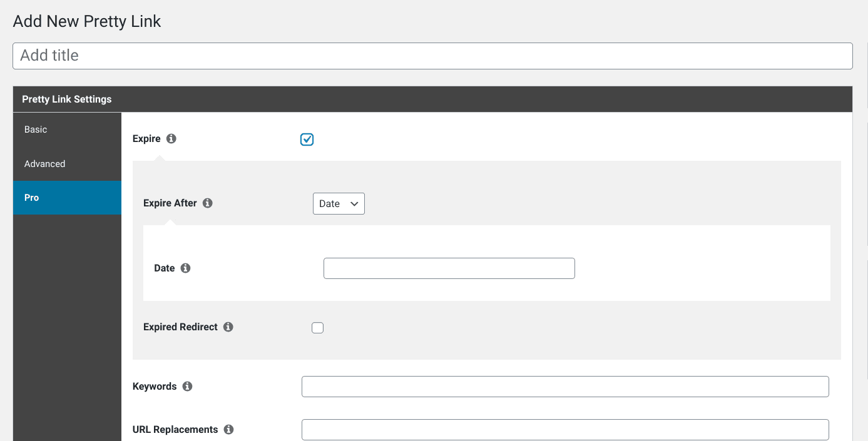This screenshot has width=868, height=441.
Task: Click into the Keywords input box
Action: 565,387
